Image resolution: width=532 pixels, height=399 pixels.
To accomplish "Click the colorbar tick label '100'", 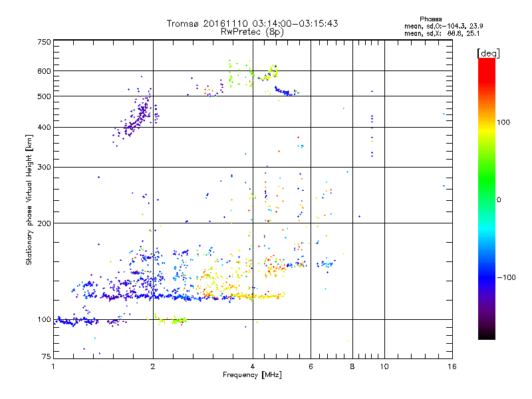I will 503,122.
